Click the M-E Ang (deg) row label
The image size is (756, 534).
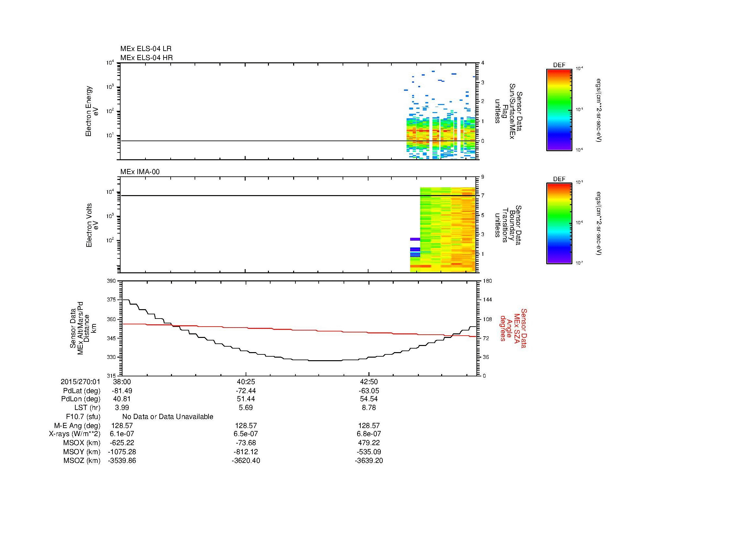pyautogui.click(x=77, y=425)
